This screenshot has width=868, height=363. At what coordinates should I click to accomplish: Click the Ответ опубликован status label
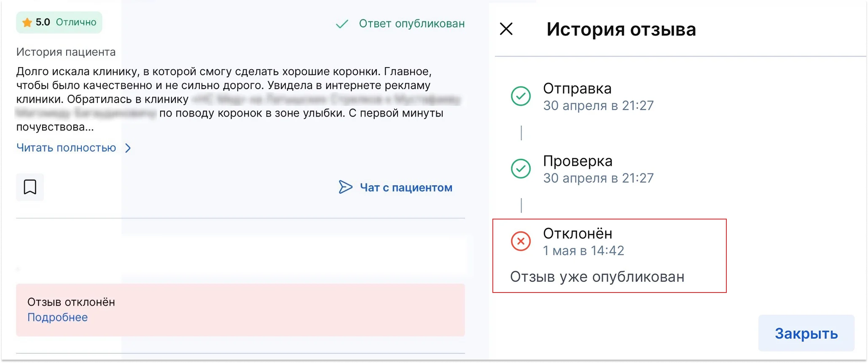[412, 24]
